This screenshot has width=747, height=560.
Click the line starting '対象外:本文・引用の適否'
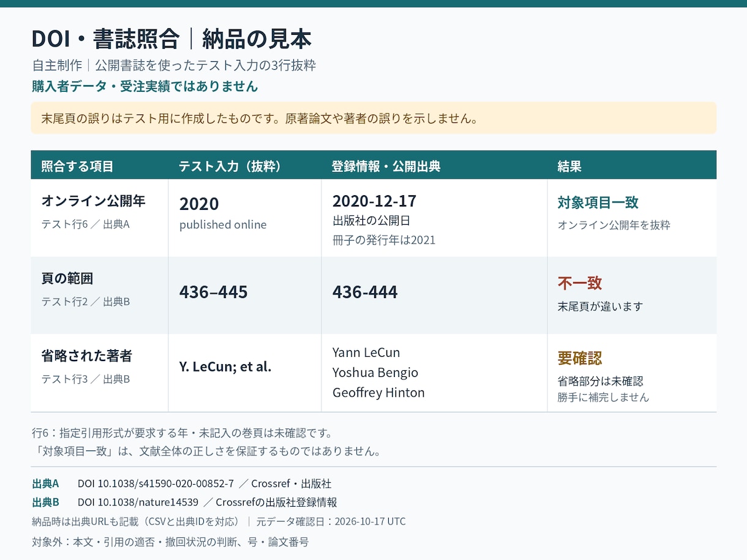170,542
